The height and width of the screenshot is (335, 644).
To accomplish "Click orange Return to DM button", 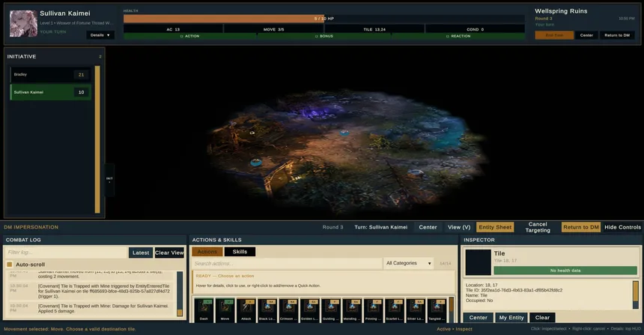I will 581,227.
